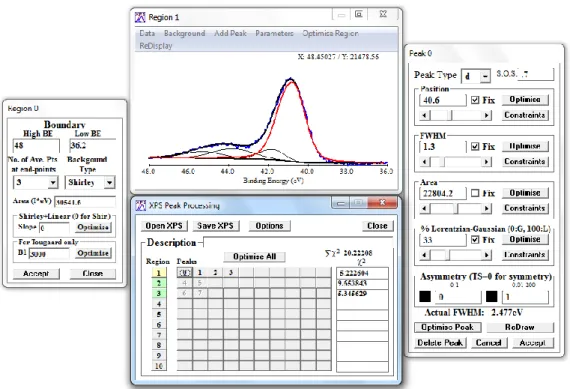Enable the Area Fix checkbox
This screenshot has height=389, width=570.
[x=475, y=193]
